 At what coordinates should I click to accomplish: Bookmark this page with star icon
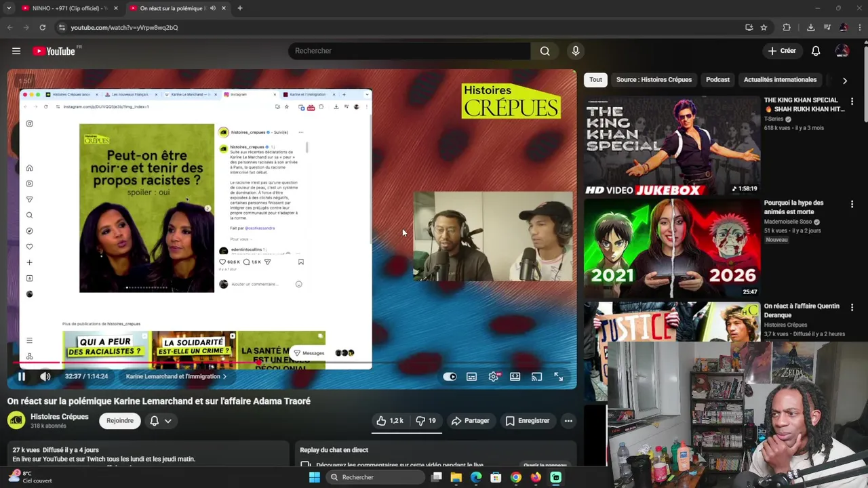tap(764, 27)
